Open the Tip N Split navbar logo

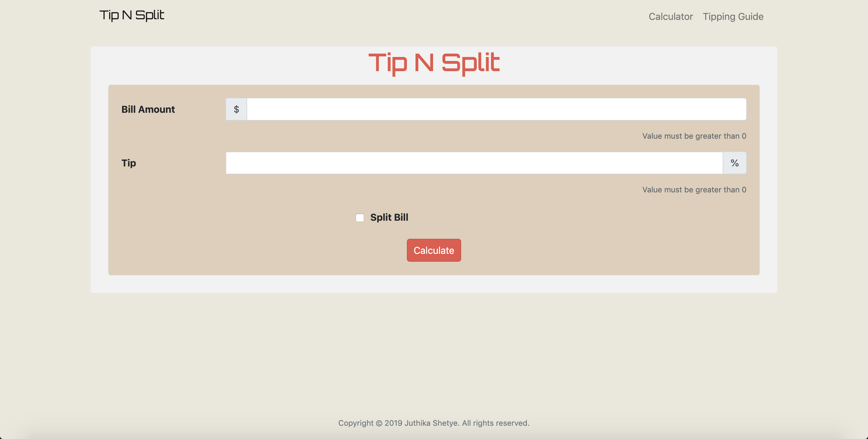click(x=132, y=15)
